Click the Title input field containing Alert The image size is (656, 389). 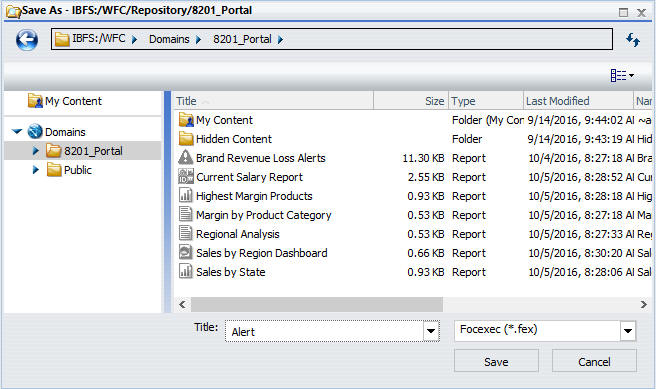325,332
